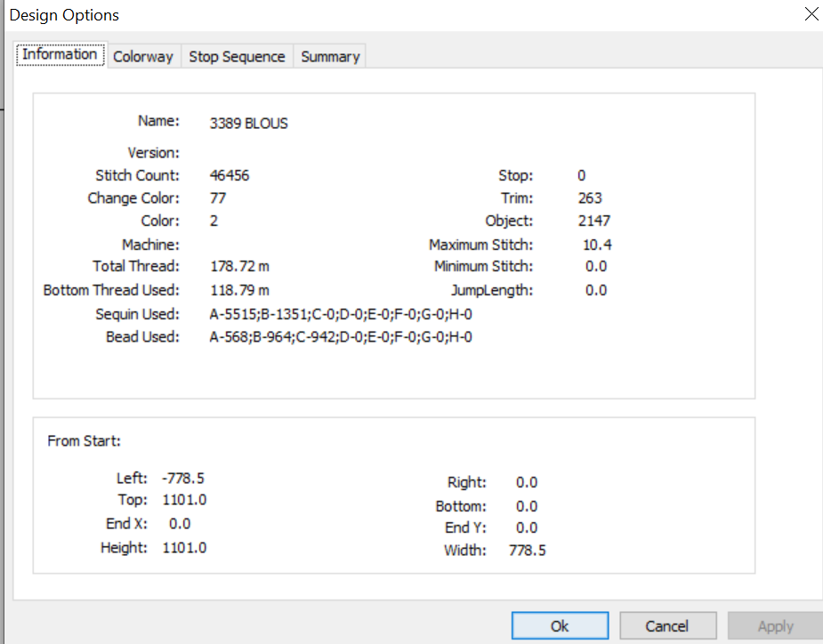Switch to the Colorway tab
Image resolution: width=823 pixels, height=644 pixels.
[143, 56]
